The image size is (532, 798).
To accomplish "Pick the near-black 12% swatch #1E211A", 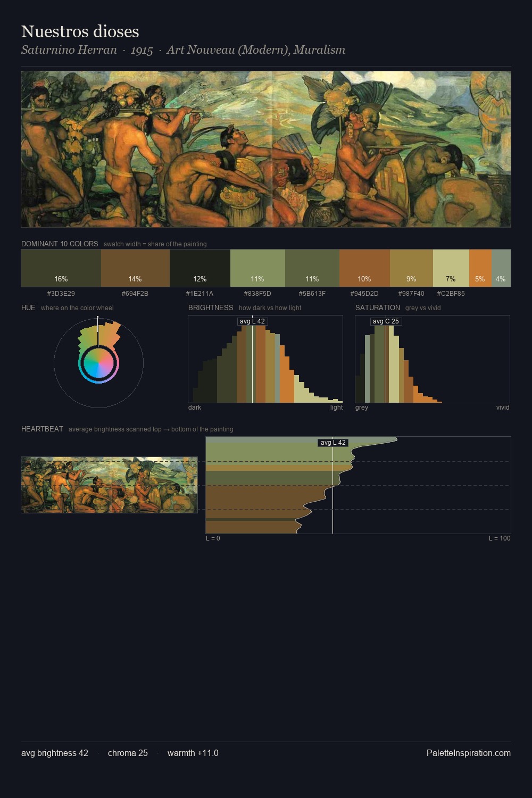I will point(200,268).
